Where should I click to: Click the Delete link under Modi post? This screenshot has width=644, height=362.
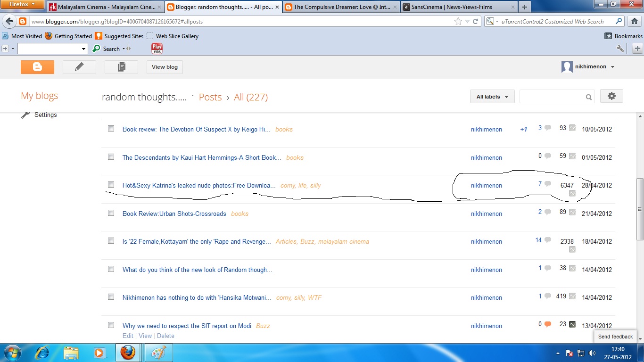pyautogui.click(x=165, y=336)
